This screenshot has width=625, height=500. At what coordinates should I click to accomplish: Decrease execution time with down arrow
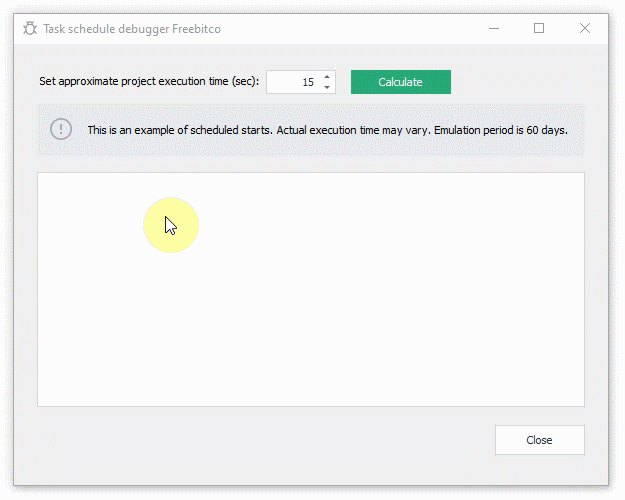click(327, 87)
